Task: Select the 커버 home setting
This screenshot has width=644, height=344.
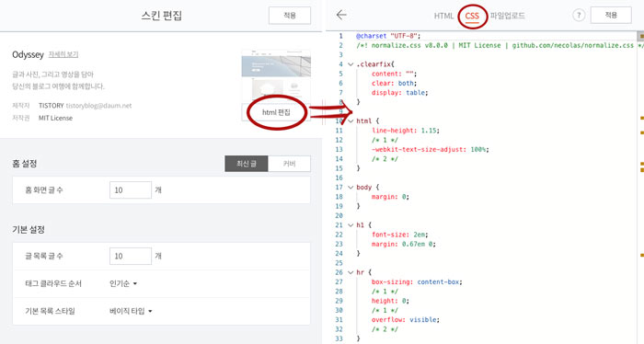Action: [x=289, y=164]
